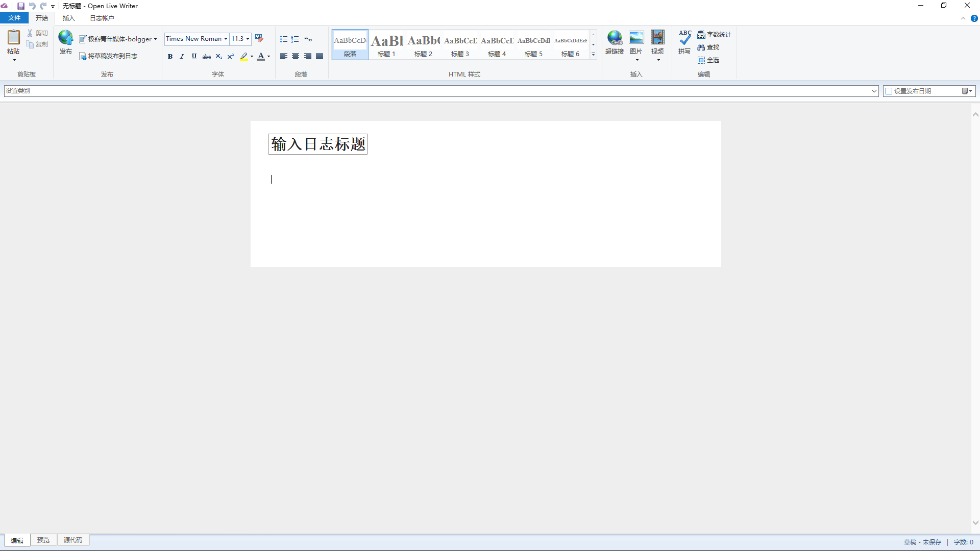The image size is (980, 551).
Task: Switch to the 源代码 view tab
Action: (72, 540)
